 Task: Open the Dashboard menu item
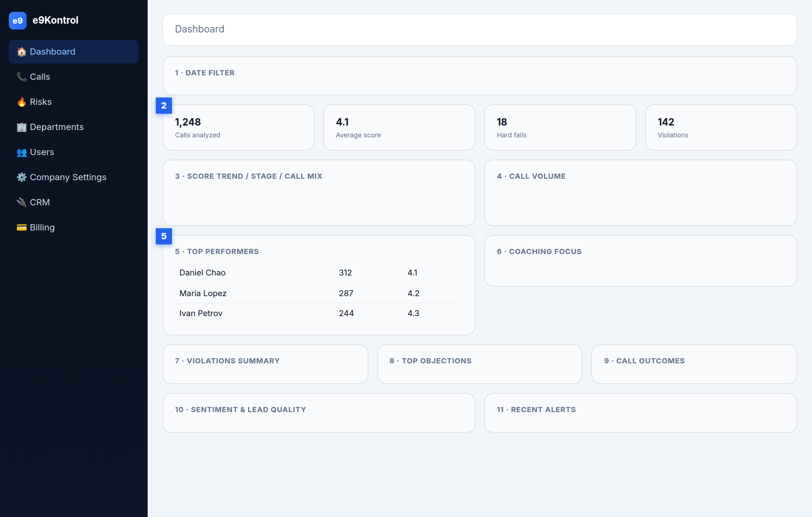[x=74, y=52]
